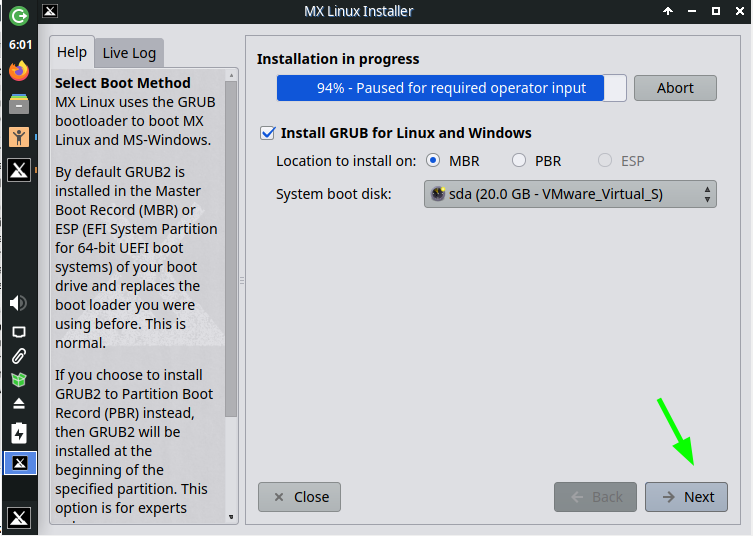Click the green package manager cube icon
753x536 pixels.
19,380
